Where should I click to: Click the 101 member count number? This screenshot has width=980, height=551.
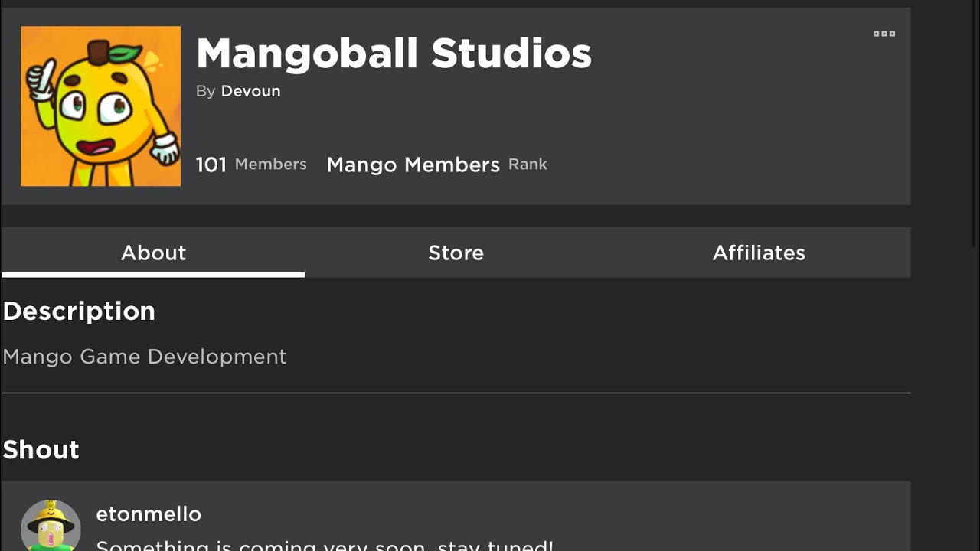211,165
